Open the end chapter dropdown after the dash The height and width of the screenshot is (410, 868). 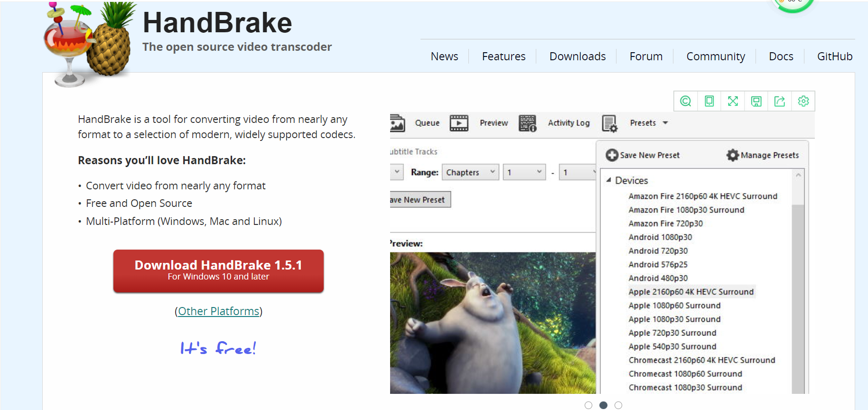point(578,172)
